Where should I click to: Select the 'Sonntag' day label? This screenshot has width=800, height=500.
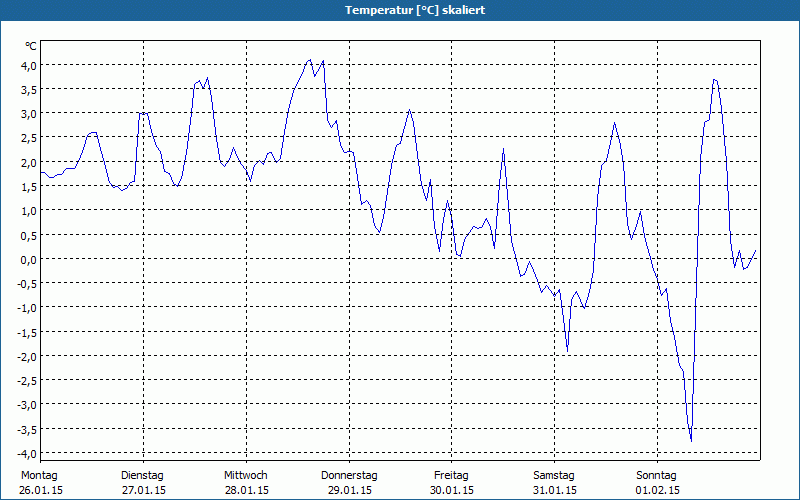[x=657, y=476]
